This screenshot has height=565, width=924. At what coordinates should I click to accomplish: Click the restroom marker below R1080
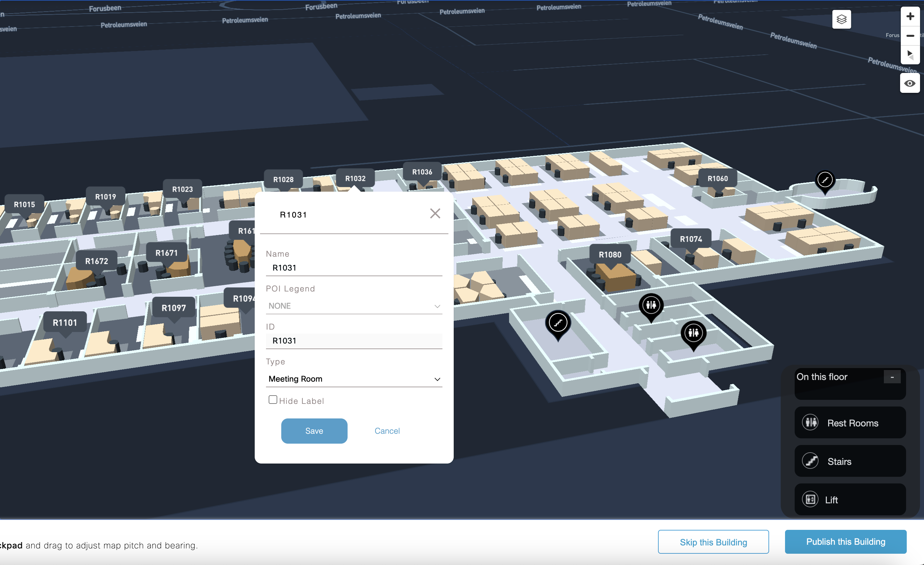tap(651, 305)
